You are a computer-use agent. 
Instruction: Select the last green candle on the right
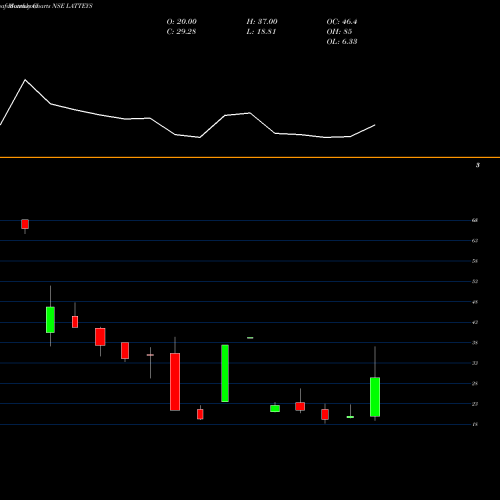tap(375, 397)
